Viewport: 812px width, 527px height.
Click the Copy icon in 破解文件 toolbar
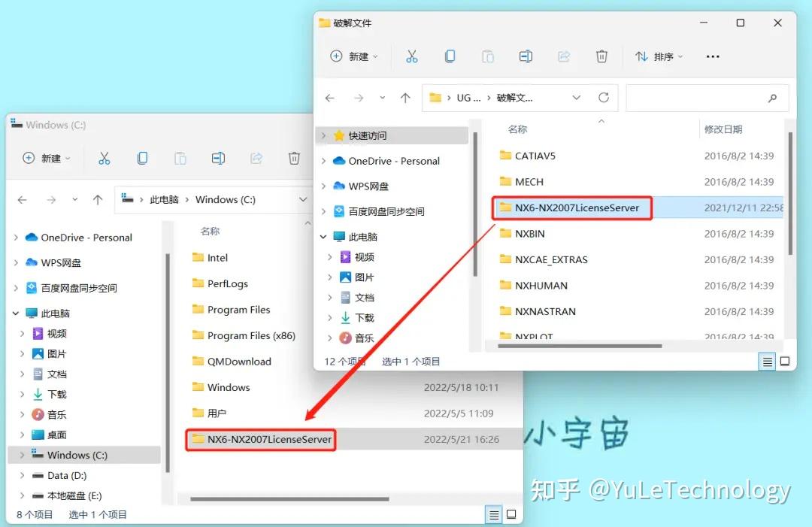click(x=451, y=56)
